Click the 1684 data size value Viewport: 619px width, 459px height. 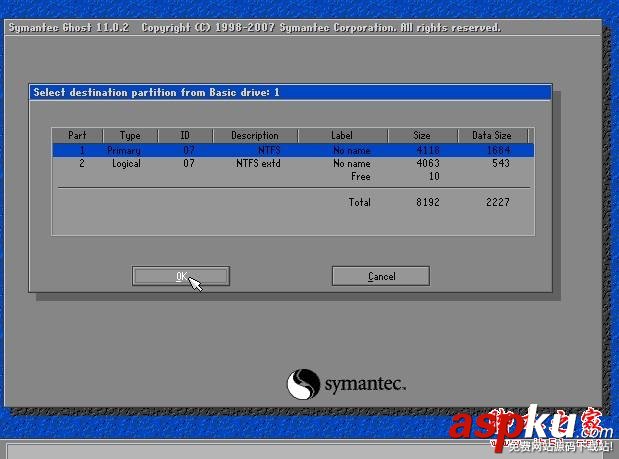point(498,150)
